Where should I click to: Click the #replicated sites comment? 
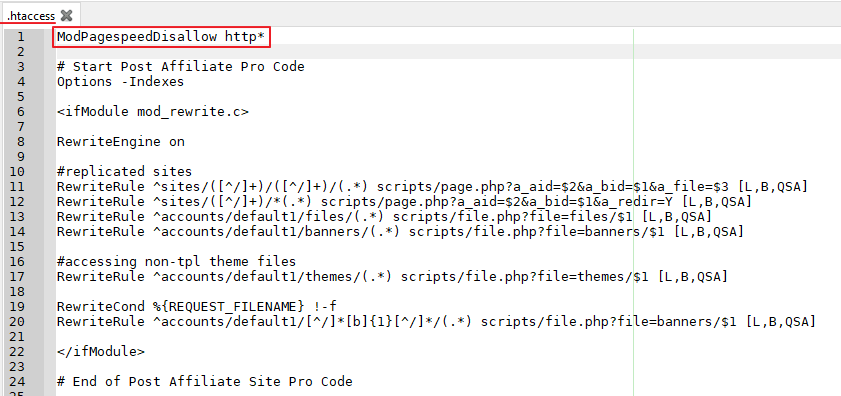pyautogui.click(x=124, y=172)
